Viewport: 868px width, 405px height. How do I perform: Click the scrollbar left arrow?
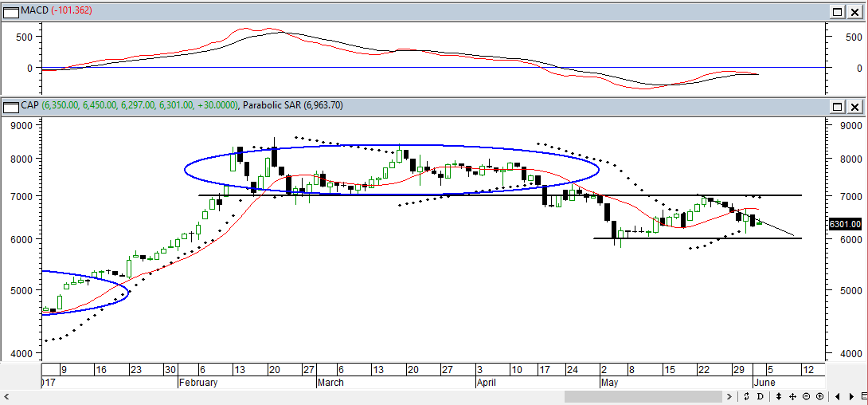(6, 397)
